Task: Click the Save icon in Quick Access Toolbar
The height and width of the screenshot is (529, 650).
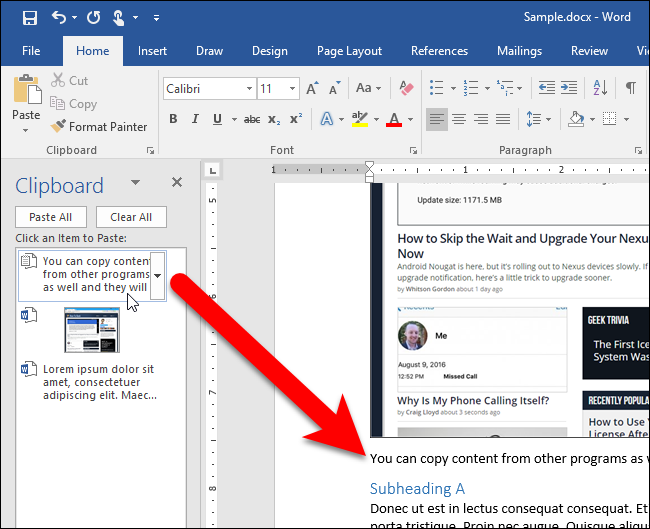Action: 30,18
